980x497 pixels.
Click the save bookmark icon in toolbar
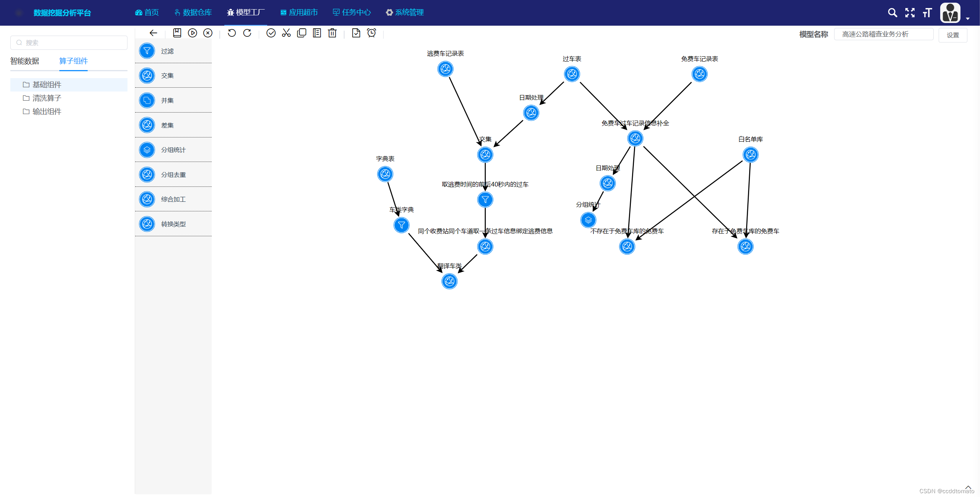pyautogui.click(x=177, y=33)
